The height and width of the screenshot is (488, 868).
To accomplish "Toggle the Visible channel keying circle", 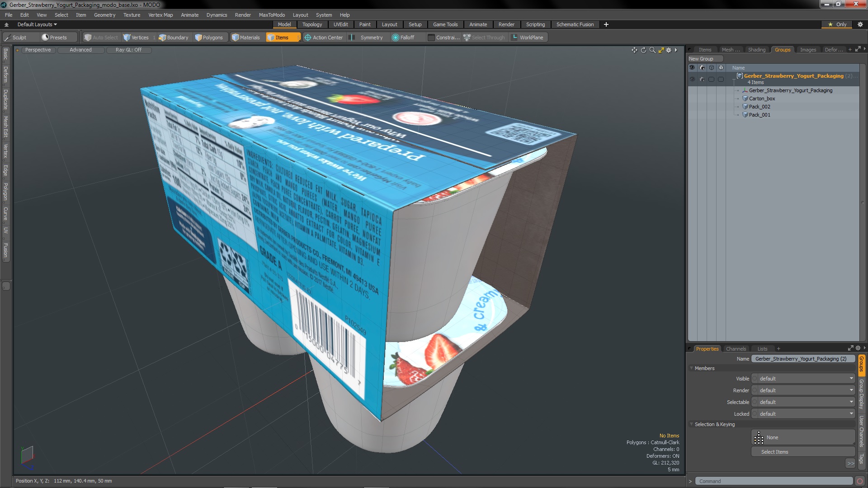I will coord(755,379).
